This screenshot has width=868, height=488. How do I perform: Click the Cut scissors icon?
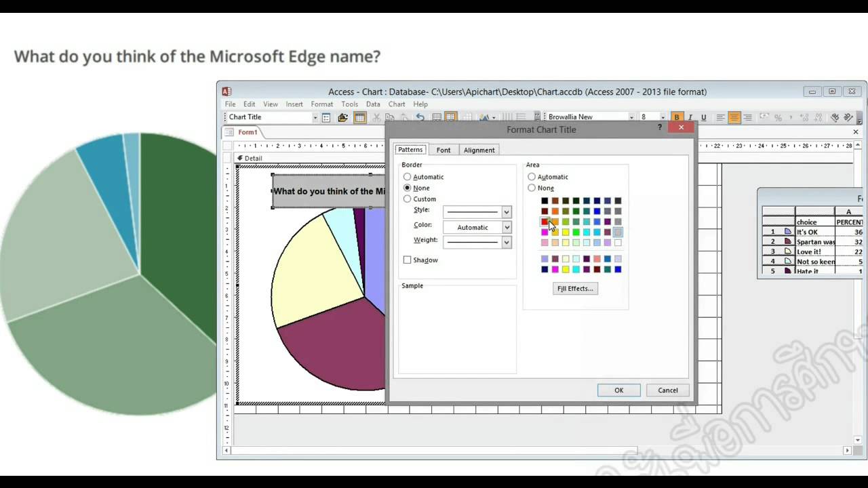(376, 117)
